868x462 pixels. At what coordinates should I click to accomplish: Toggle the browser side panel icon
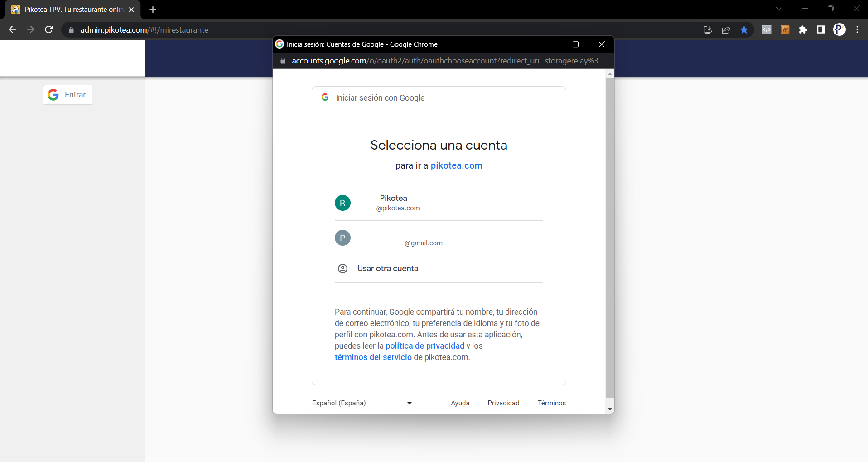click(821, 30)
